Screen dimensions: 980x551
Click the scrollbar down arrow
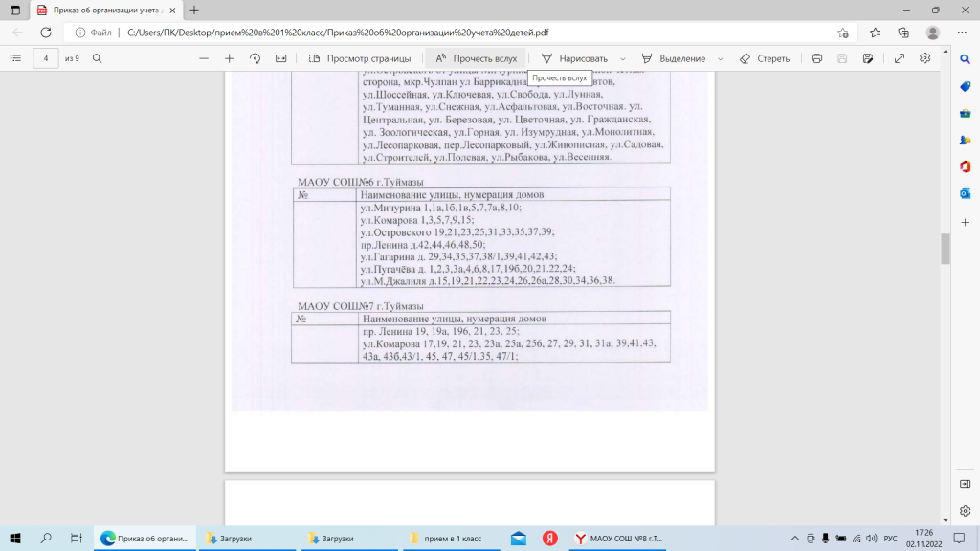pos(945,519)
